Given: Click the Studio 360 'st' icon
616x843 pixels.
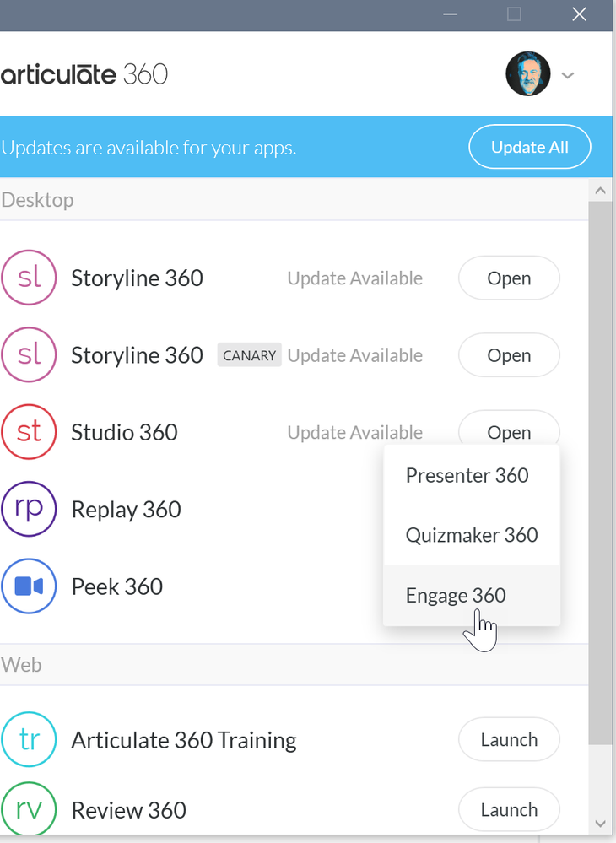Looking at the screenshot, I should click(x=29, y=432).
